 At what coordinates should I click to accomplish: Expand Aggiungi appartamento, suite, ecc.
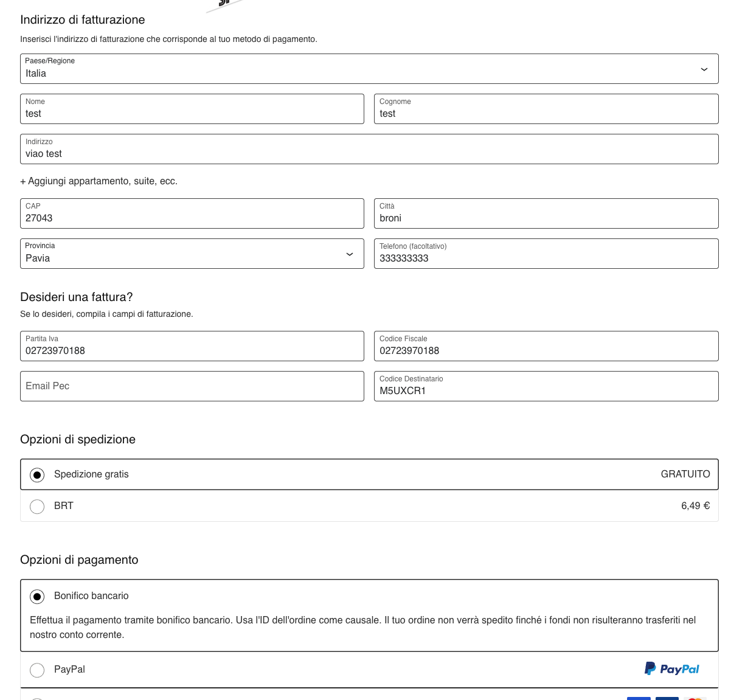coord(99,181)
